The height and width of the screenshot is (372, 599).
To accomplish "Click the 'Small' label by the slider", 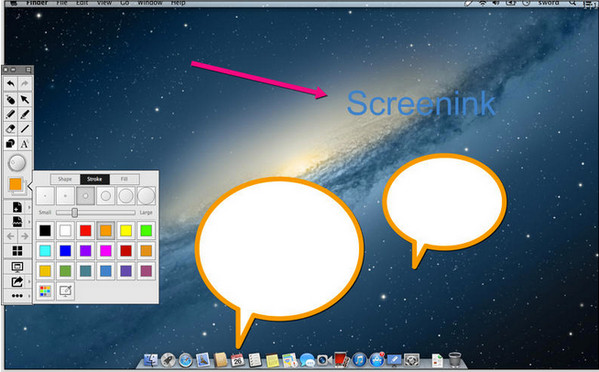I will tap(45, 212).
